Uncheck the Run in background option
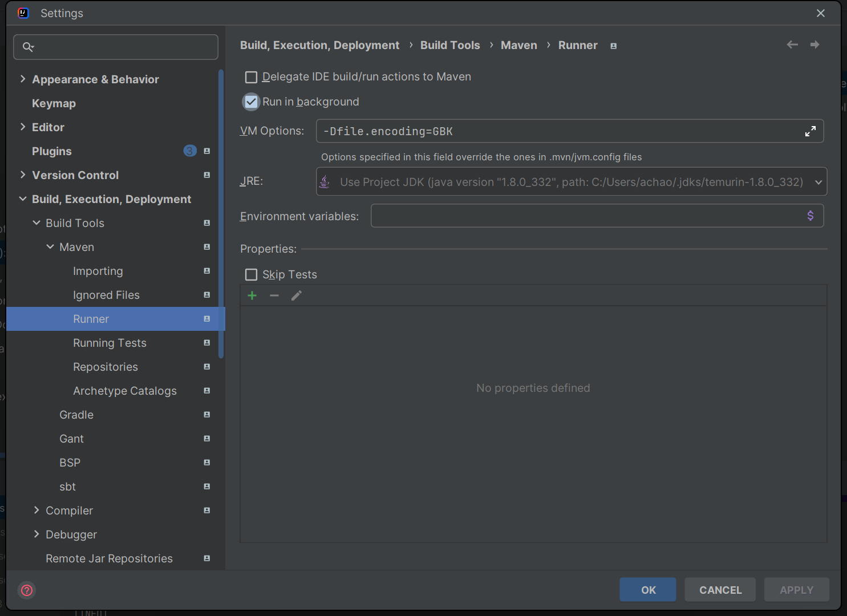847x616 pixels. 251,102
